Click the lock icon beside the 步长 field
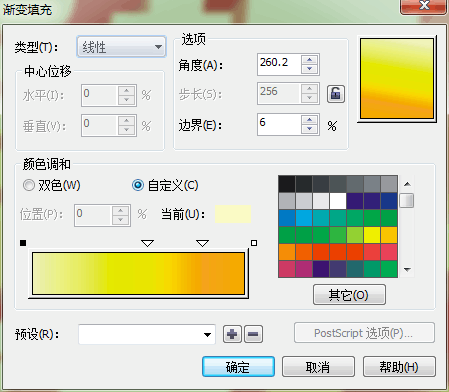Viewport: 449px width, 392px height. coord(335,94)
